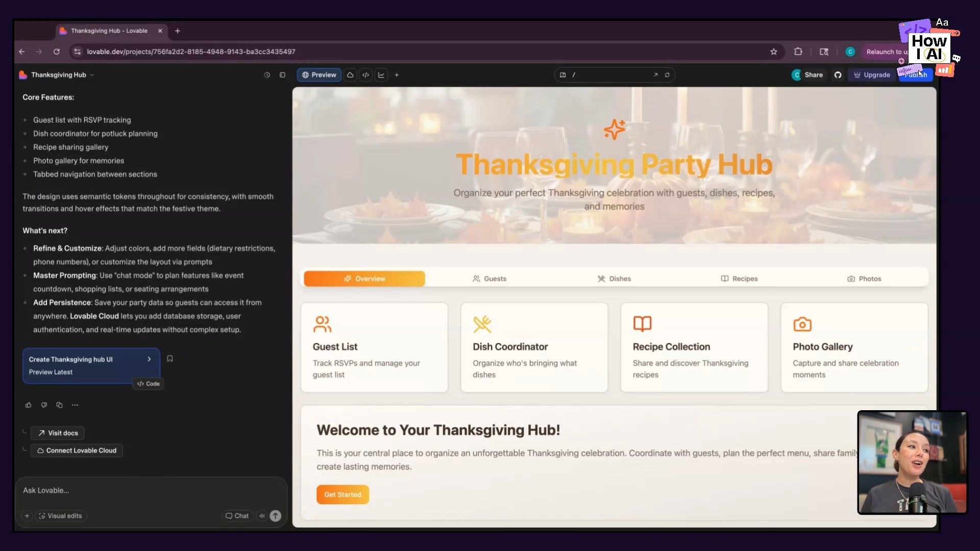Open preview in new tab arrow

click(x=655, y=75)
